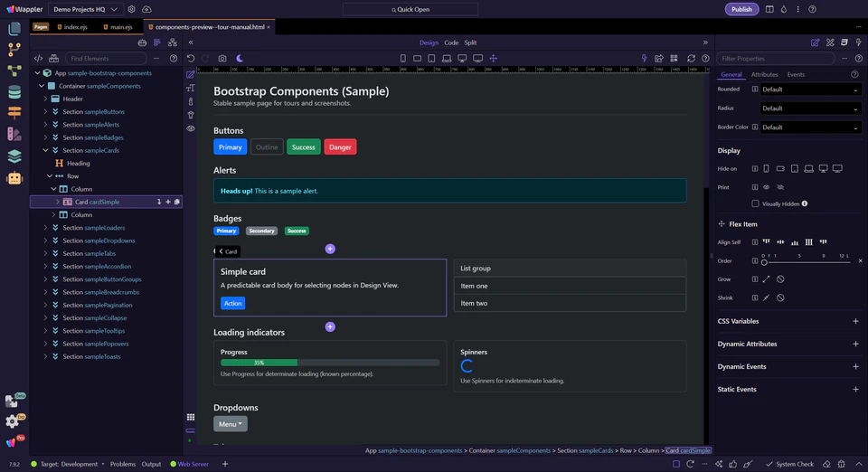Click the theme droplet icon in title bar
This screenshot has height=472, width=868.
click(784, 9)
